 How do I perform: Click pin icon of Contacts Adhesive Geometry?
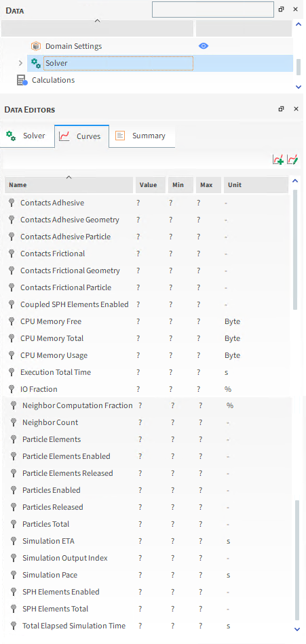(12, 220)
